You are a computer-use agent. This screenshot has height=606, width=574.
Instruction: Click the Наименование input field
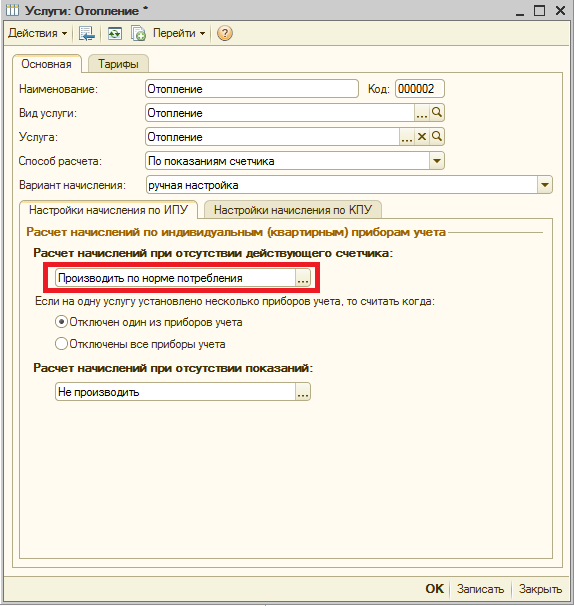tap(252, 89)
